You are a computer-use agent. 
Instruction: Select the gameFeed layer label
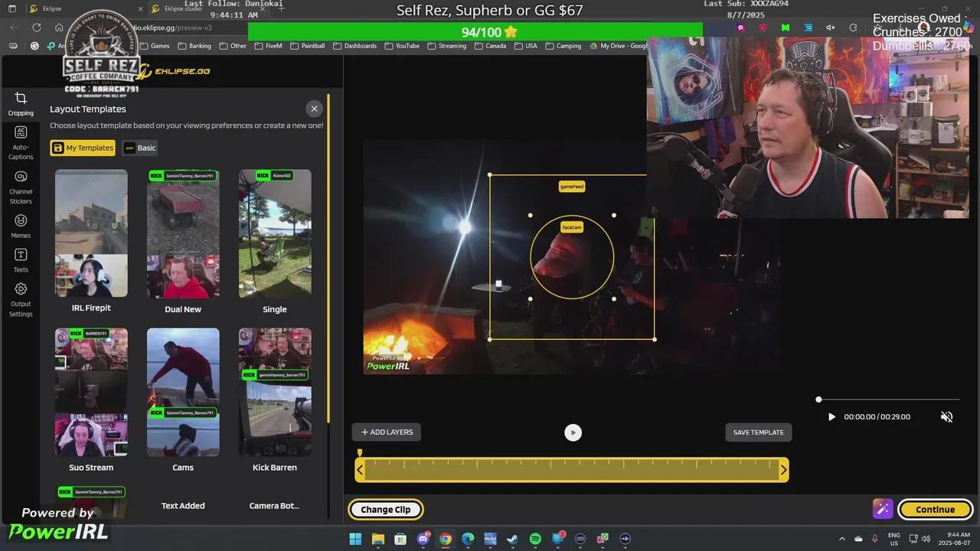point(572,187)
